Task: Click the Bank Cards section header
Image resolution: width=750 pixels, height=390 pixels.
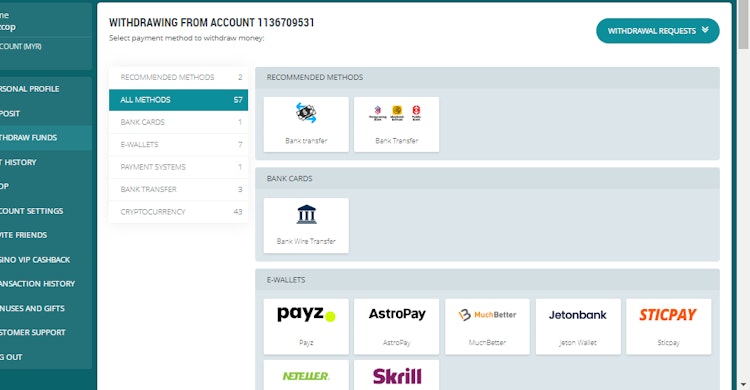Action: coord(487,178)
